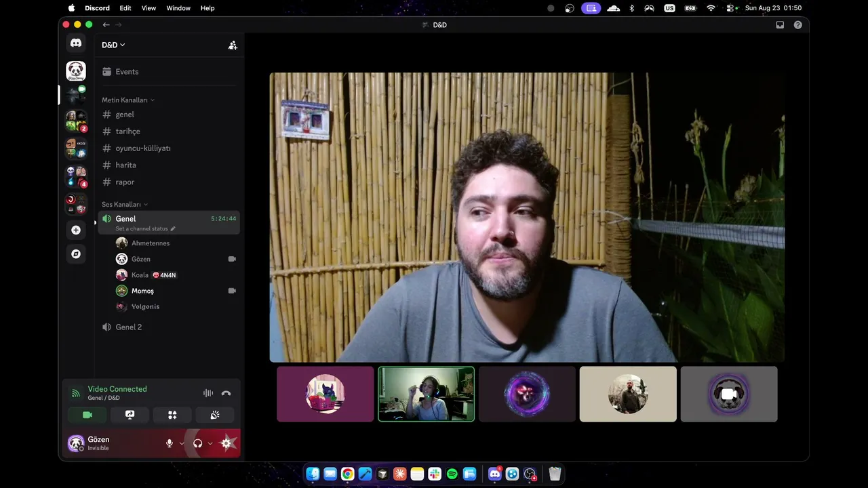Focus the gray panda camera tile

point(729,394)
